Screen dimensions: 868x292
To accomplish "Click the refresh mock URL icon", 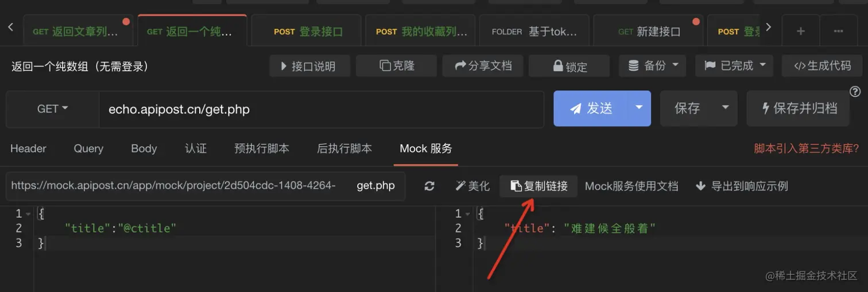I will (429, 186).
